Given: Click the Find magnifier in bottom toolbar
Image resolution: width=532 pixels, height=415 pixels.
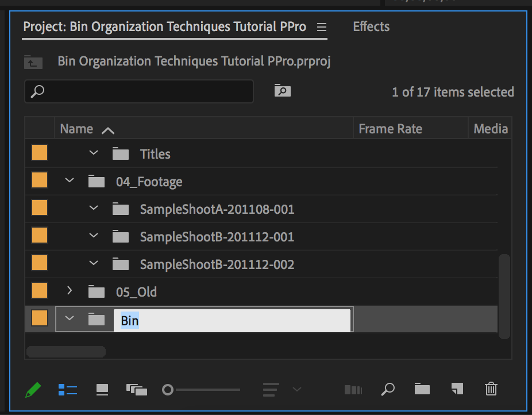Looking at the screenshot, I should pyautogui.click(x=388, y=389).
